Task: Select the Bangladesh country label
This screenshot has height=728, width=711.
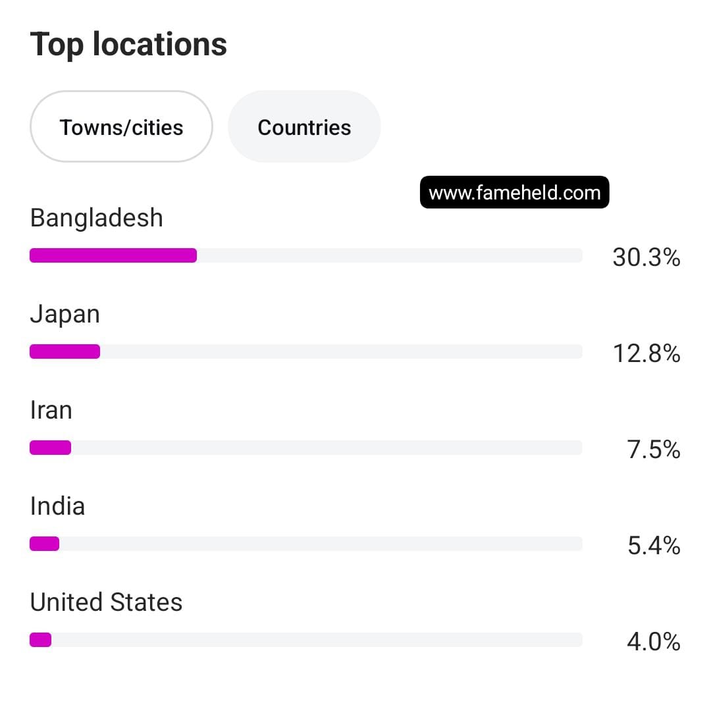Action: tap(97, 218)
